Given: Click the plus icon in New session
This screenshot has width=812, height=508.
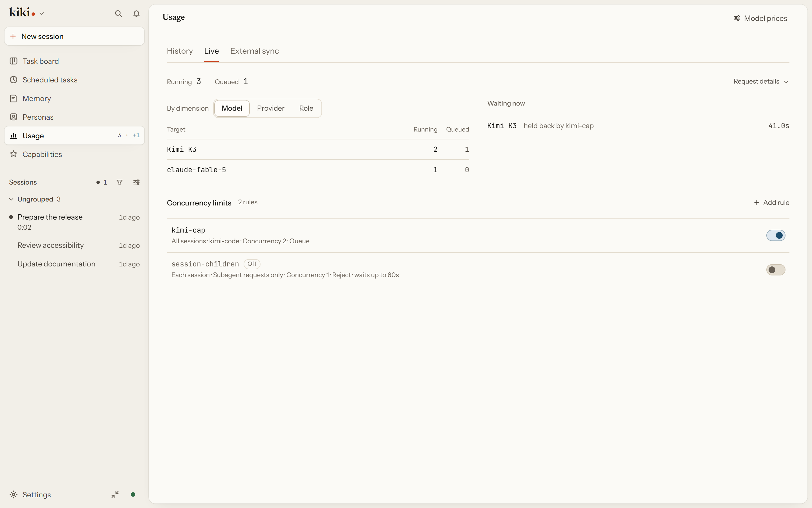Looking at the screenshot, I should [x=13, y=36].
